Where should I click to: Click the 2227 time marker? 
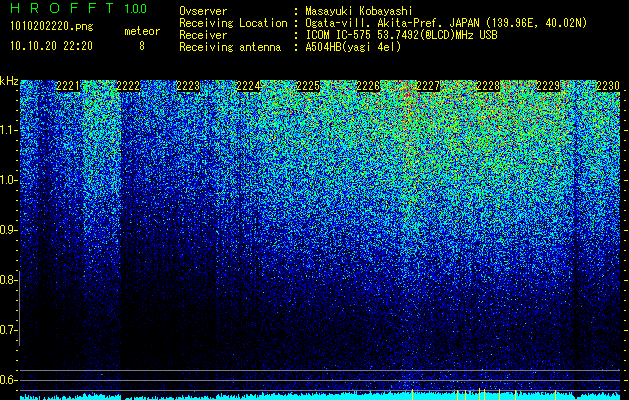coord(428,86)
